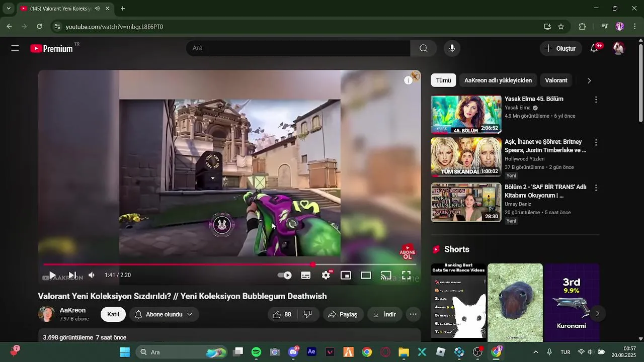The height and width of the screenshot is (362, 644).
Task: Start voice search with microphone icon
Action: point(452,48)
